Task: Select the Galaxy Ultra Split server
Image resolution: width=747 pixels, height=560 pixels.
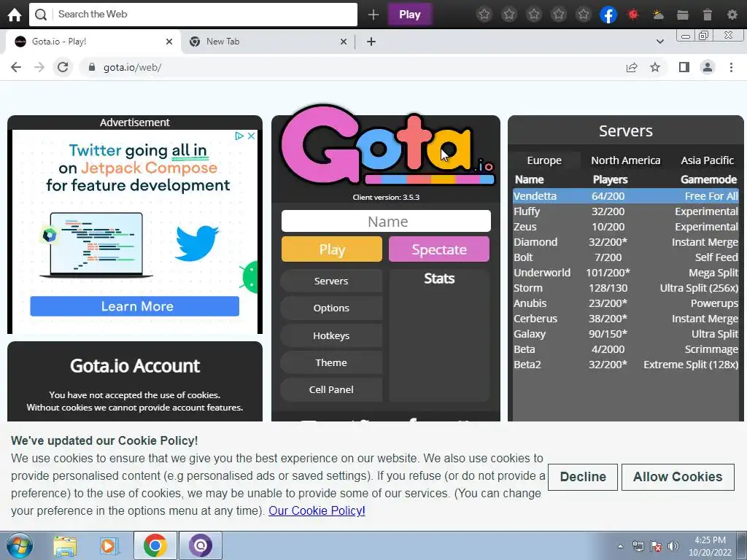Action: pos(625,334)
